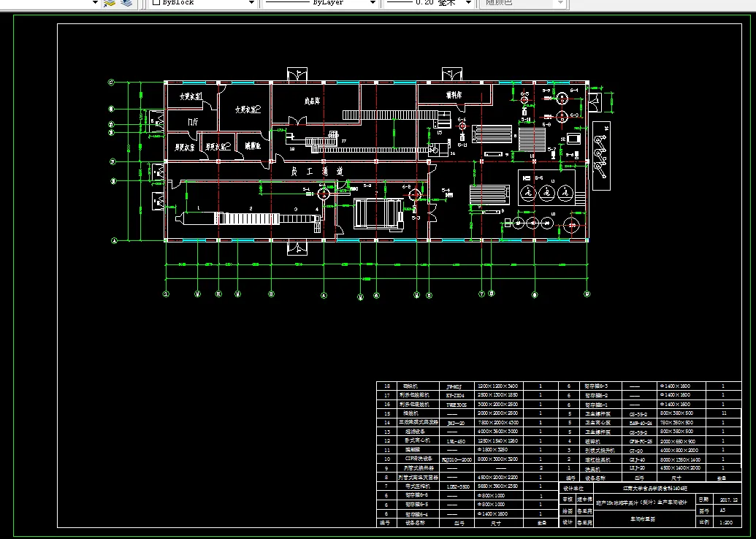Click the LWL-450 model cell
756x539 pixels.
pos(457,441)
